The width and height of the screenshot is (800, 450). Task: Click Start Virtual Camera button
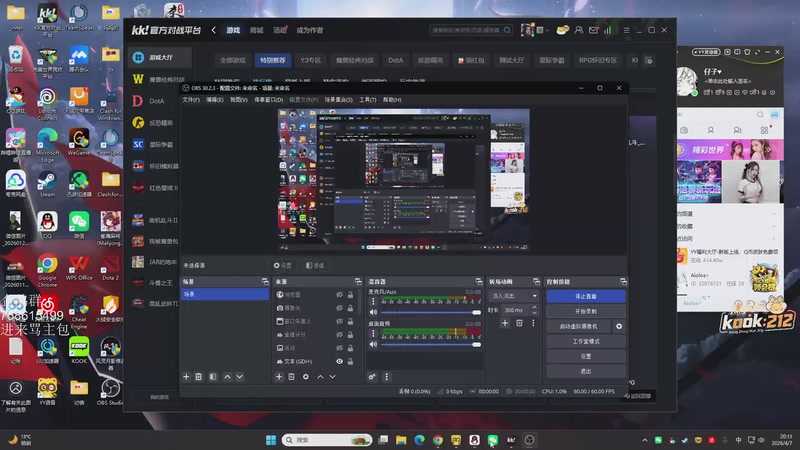[579, 326]
